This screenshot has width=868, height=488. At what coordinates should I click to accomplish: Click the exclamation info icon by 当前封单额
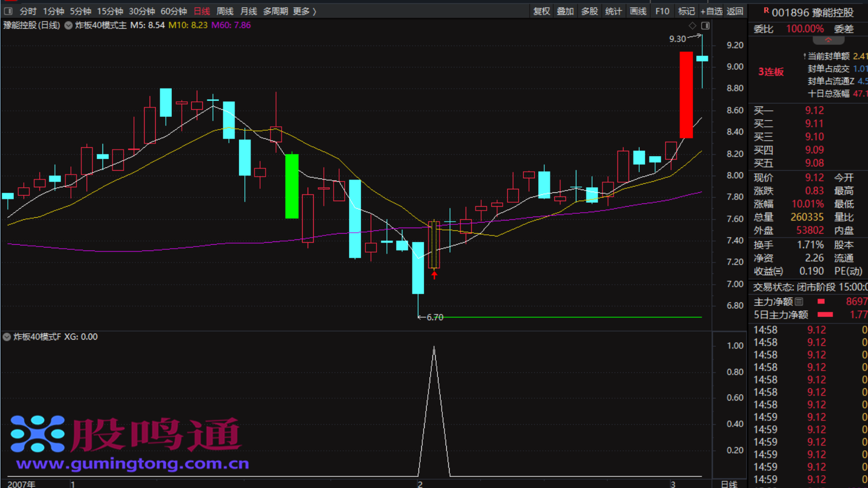click(x=804, y=56)
